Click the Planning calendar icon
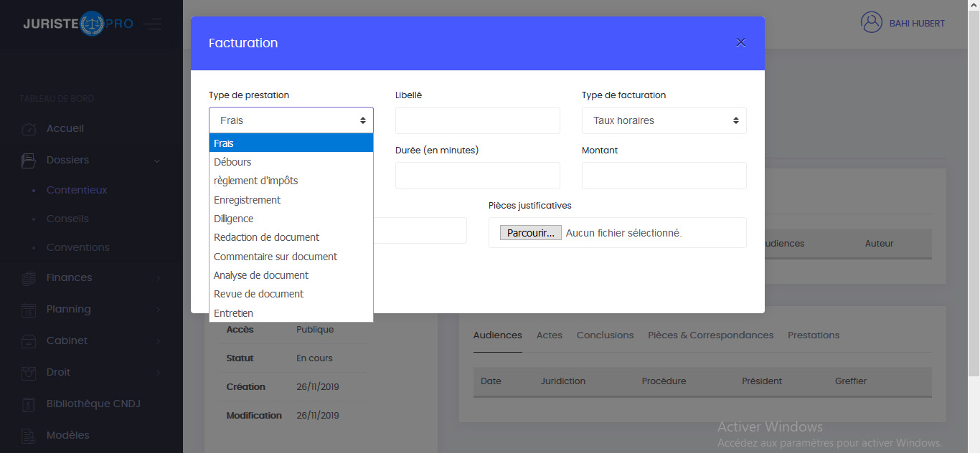980x453 pixels. point(29,310)
